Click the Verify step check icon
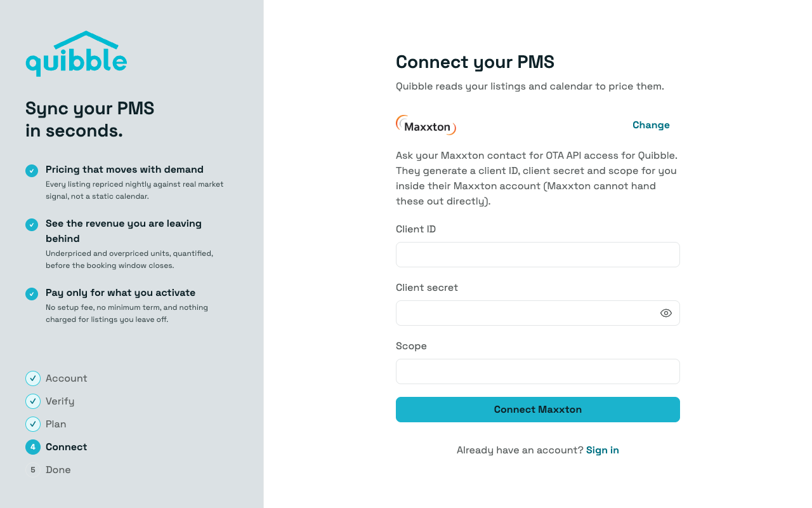This screenshot has width=812, height=508. tap(33, 401)
